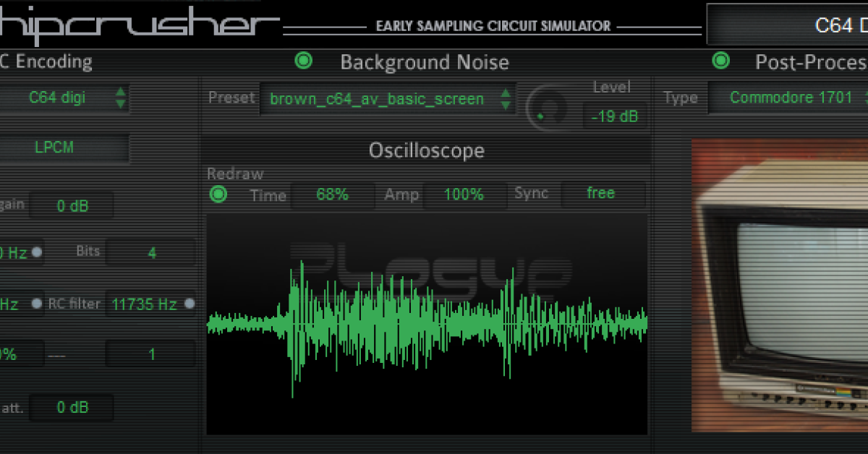Click the Bits value 4 field
This screenshot has height=454, width=868.
(x=151, y=253)
